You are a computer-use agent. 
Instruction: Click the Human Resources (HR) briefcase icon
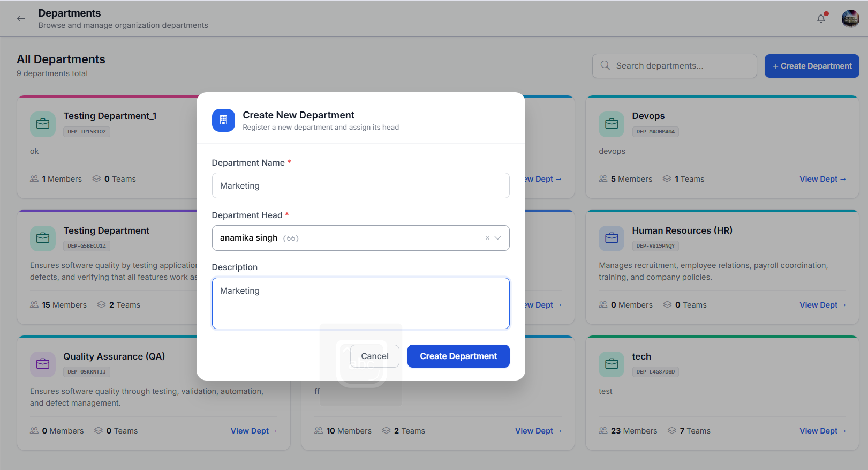[x=612, y=238]
